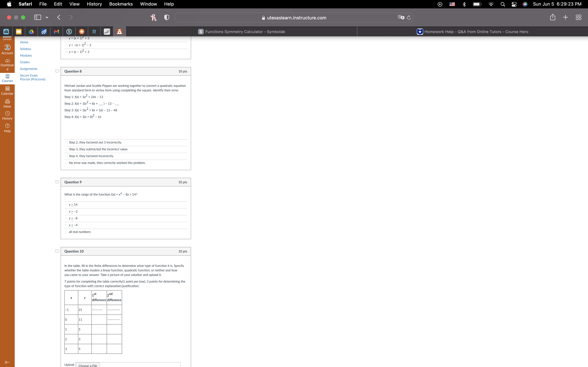Open the tab group dropdown chevron

[x=47, y=17]
